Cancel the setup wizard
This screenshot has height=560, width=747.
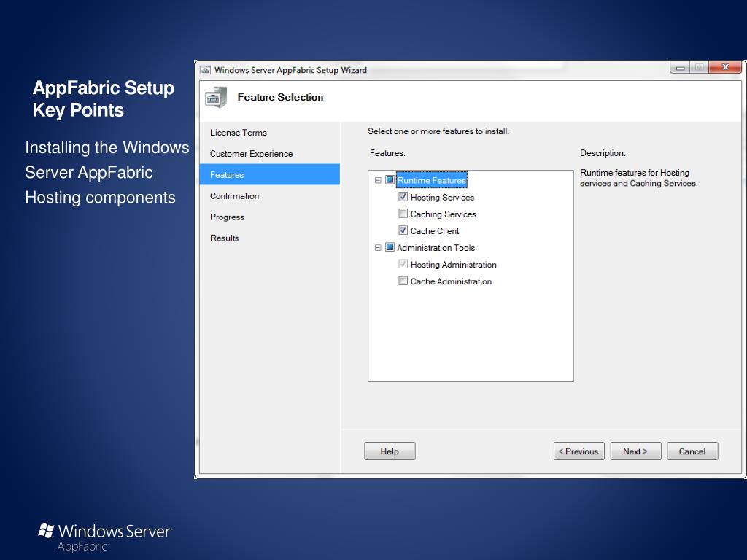click(x=692, y=451)
